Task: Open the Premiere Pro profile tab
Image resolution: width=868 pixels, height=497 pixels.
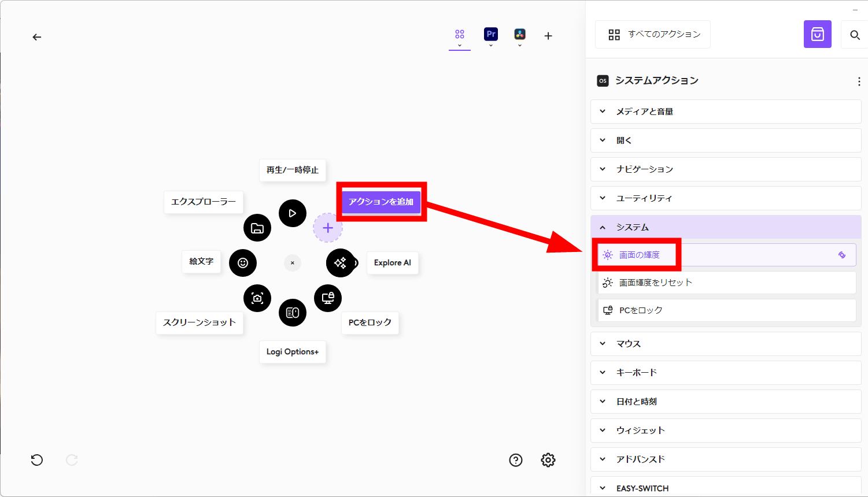Action: click(x=491, y=35)
